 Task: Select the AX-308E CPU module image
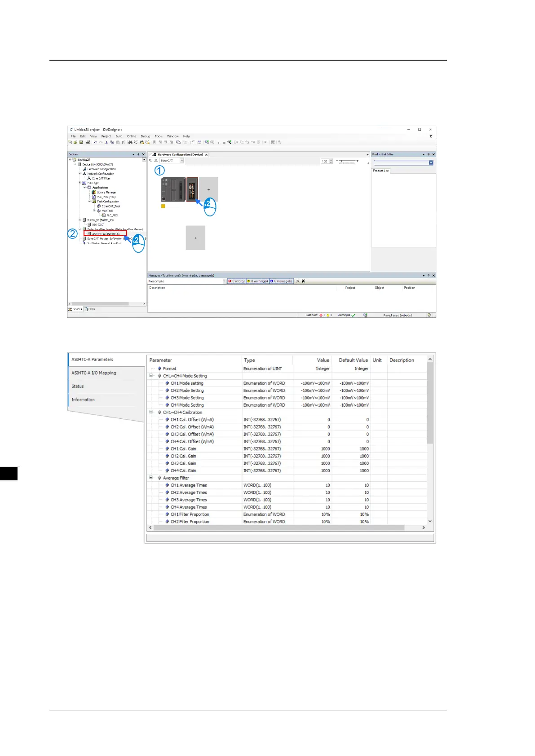[x=173, y=189]
